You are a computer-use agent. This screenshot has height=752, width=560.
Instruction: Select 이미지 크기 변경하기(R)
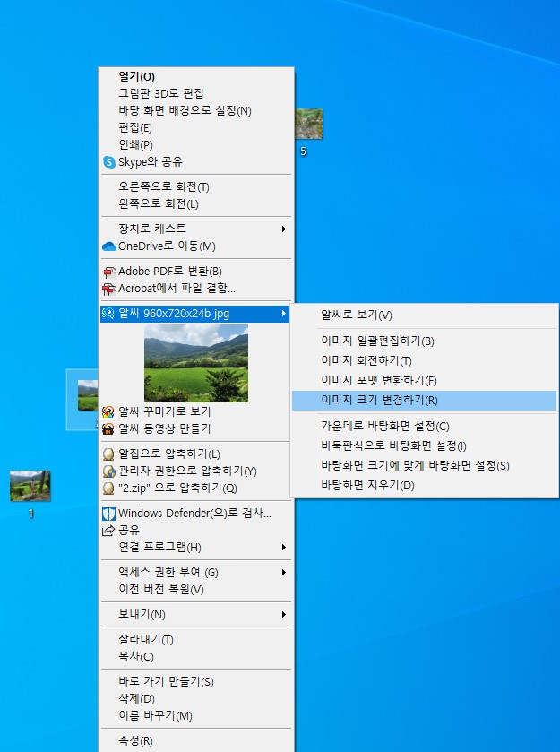425,401
